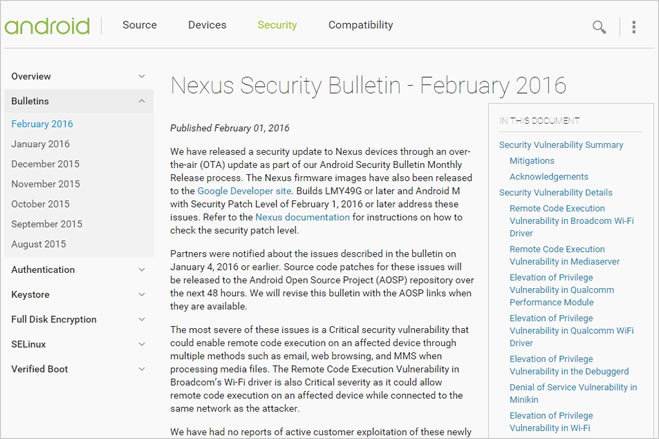Expand the Full Disk Encryption chevron
This screenshot has height=439, width=659.
142,319
